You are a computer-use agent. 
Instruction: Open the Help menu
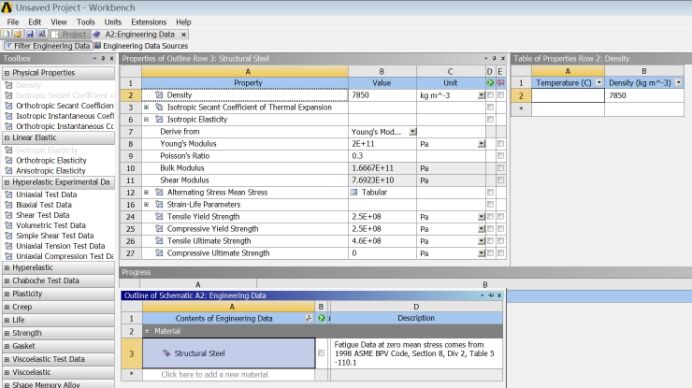pyautogui.click(x=184, y=22)
